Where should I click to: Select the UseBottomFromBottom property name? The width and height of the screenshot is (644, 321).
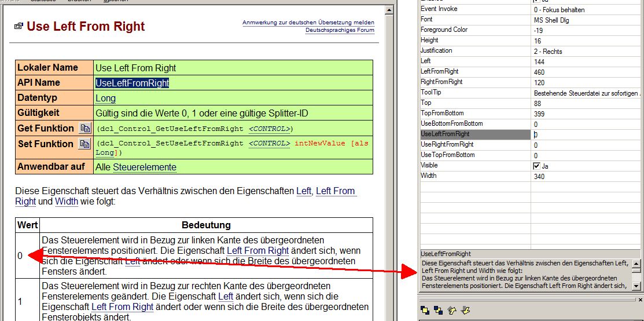click(452, 123)
